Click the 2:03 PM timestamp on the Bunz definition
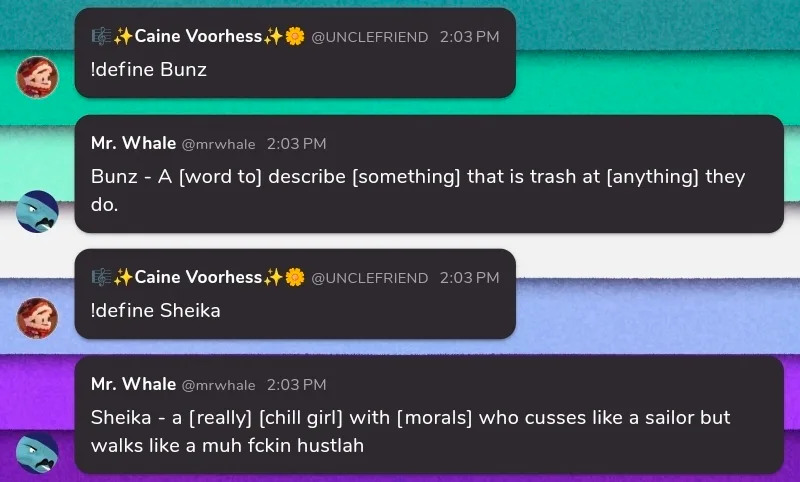Image resolution: width=800 pixels, height=482 pixels. click(x=296, y=145)
